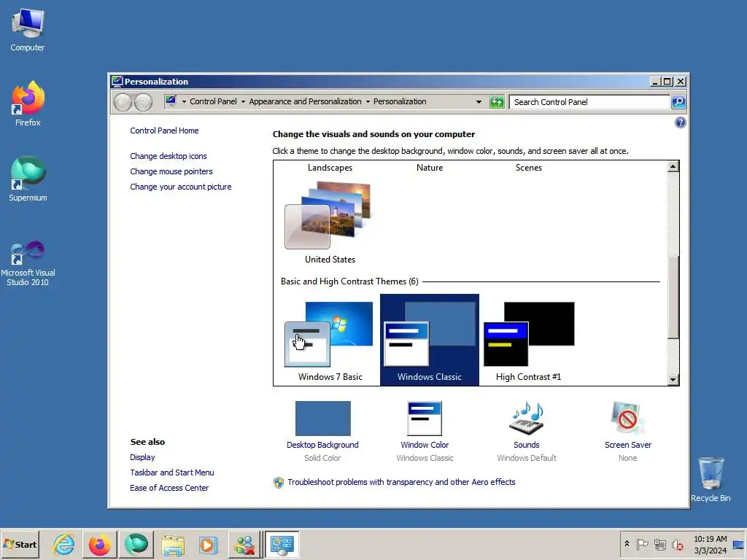Open Control Panel Home link
747x560 pixels.
164,131
